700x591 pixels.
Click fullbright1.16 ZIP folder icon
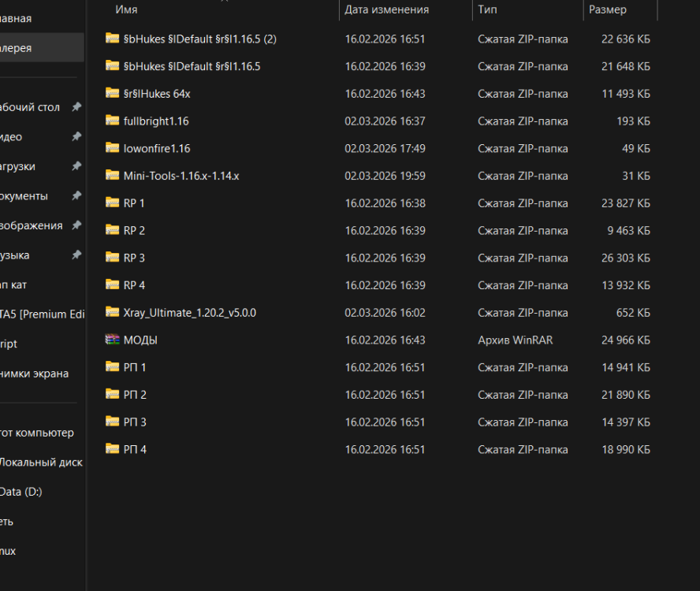(x=112, y=121)
